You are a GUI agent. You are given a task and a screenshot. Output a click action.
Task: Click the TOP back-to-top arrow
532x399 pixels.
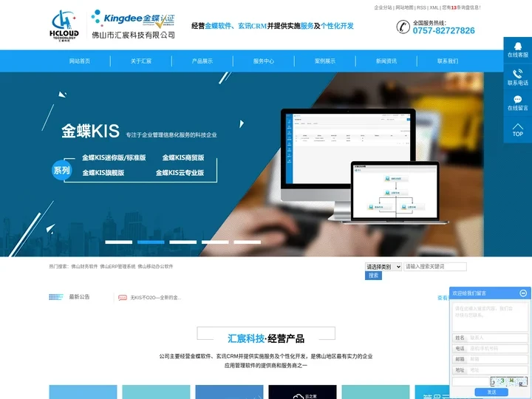pyautogui.click(x=517, y=129)
